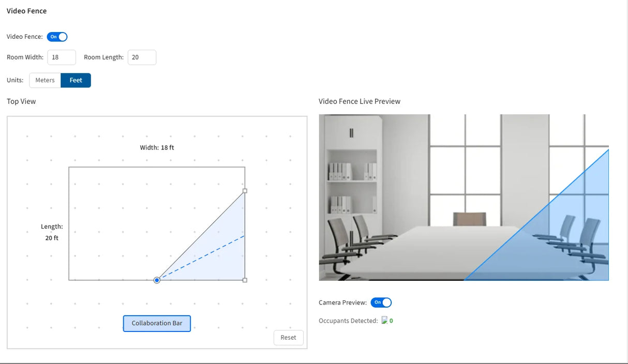
Task: Select the upper right fence corner handle
Action: [245, 191]
